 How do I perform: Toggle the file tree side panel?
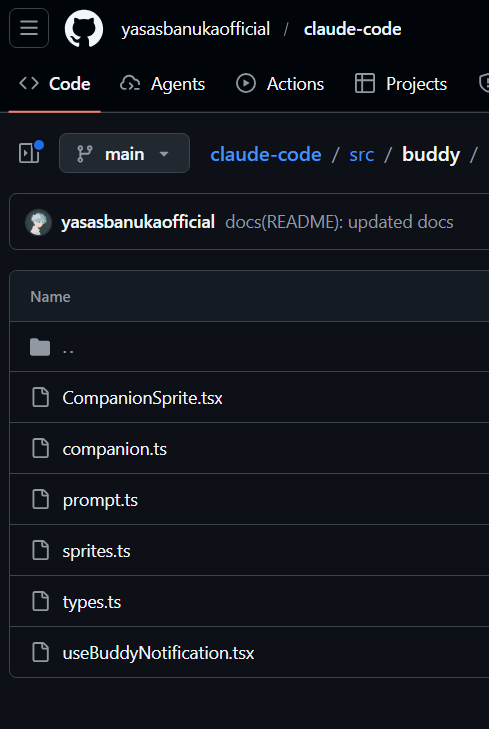click(x=31, y=152)
